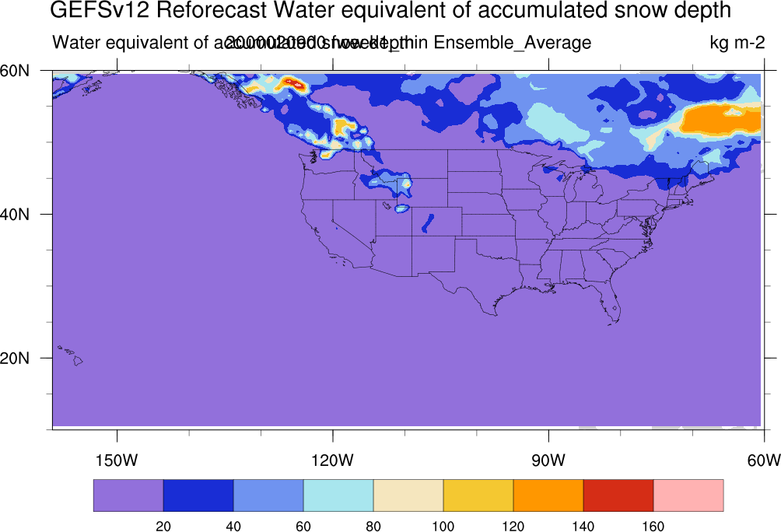Click the 120W longitude axis label

(332, 460)
